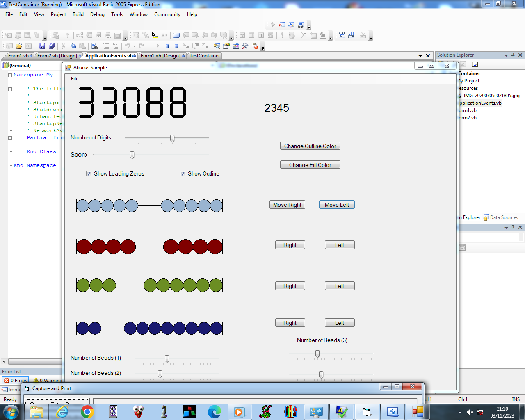Click the Solution Explorer icon in the toolbar
Image resolution: width=525 pixels, height=420 pixels.
[x=217, y=46]
